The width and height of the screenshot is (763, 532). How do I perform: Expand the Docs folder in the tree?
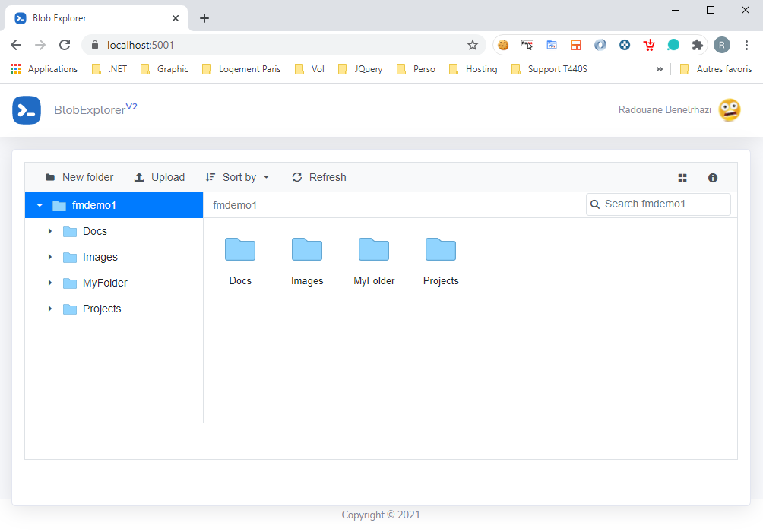(x=51, y=231)
